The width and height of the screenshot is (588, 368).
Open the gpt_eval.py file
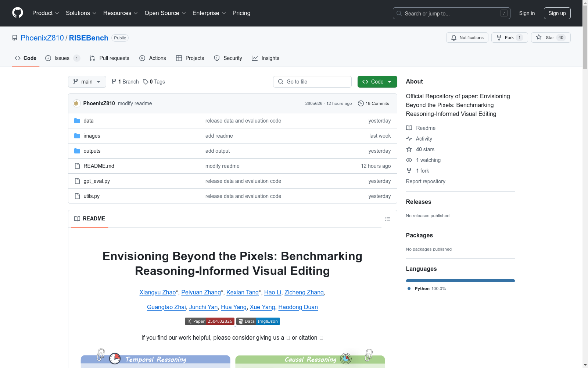97,181
